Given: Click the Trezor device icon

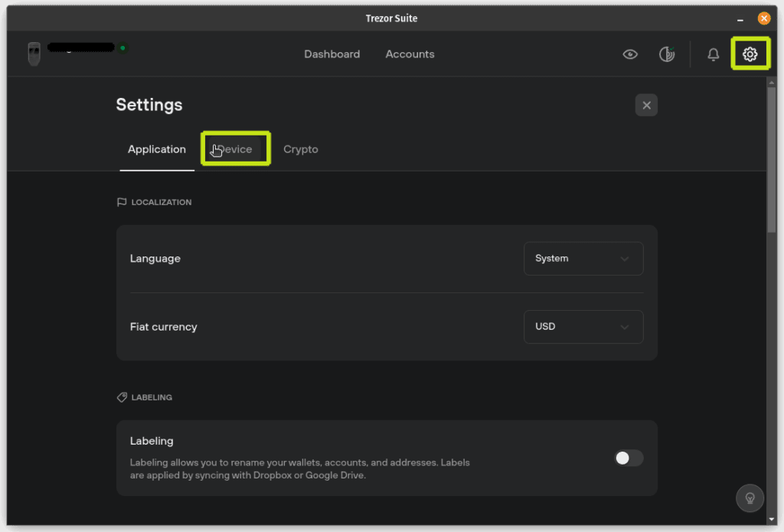Looking at the screenshot, I should pos(34,54).
